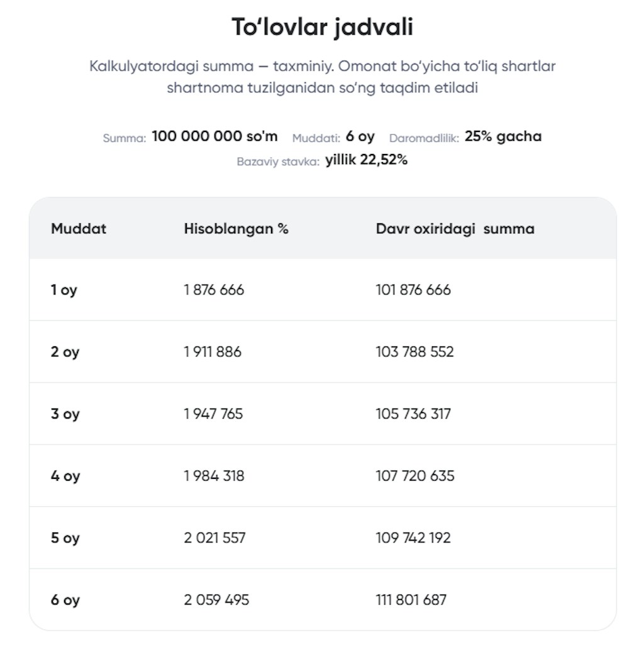The image size is (644, 658).
Task: Click the 1 876 666 interest value
Action: [214, 290]
